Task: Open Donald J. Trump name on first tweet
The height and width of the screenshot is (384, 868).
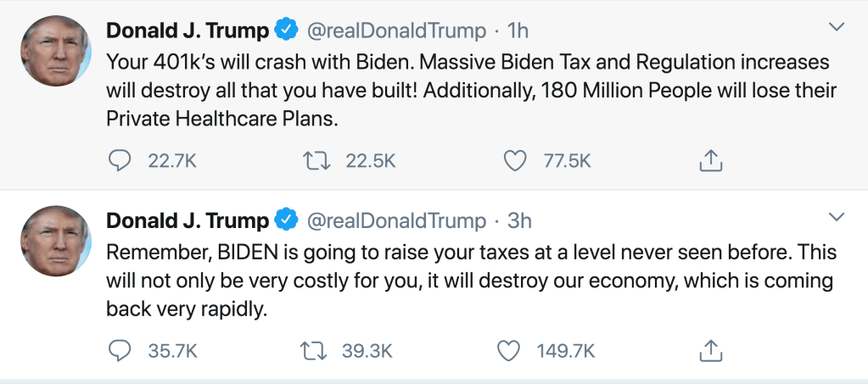Action: (x=187, y=31)
